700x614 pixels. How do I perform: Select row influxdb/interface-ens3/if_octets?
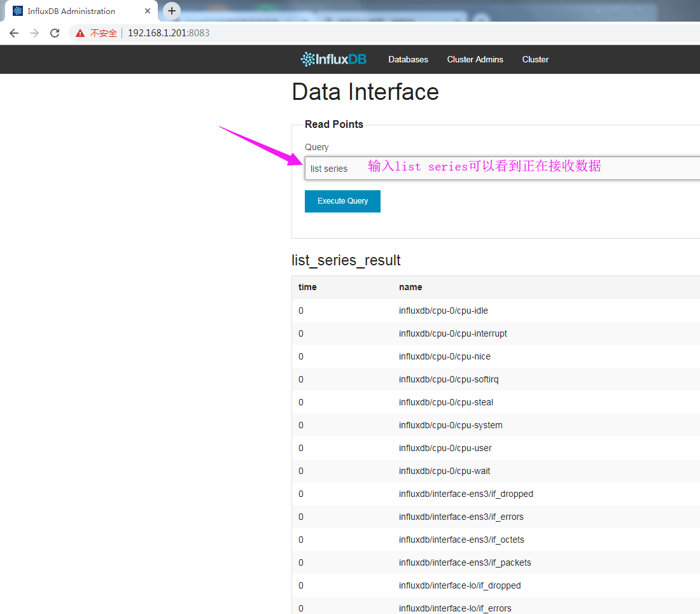coord(496,540)
